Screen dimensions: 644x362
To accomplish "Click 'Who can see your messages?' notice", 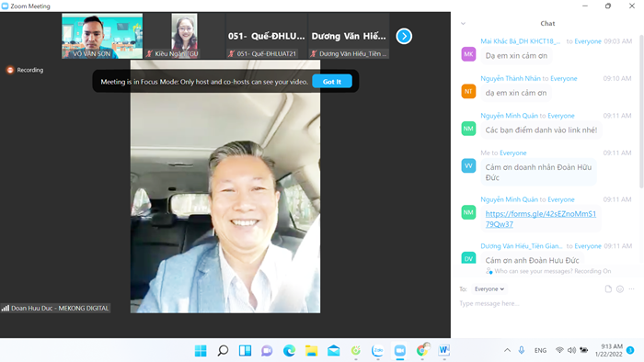I will click(x=548, y=271).
